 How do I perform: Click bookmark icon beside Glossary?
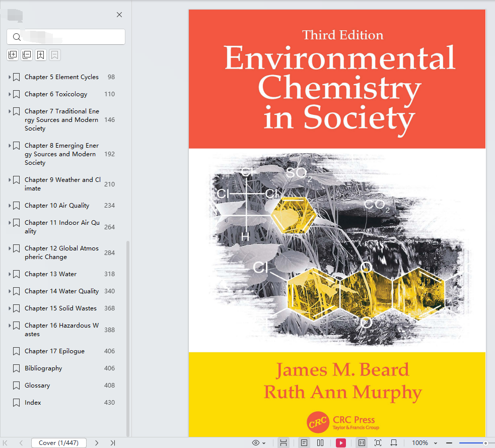(16, 386)
